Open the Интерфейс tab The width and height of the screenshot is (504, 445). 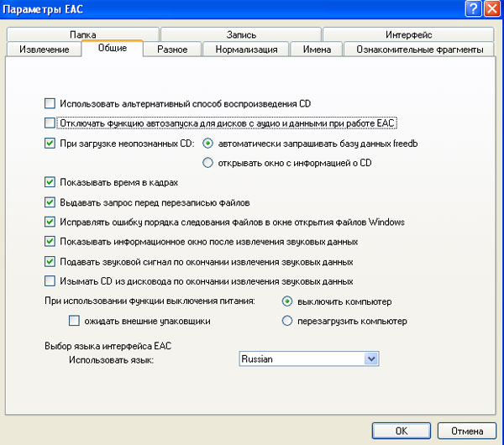(408, 35)
